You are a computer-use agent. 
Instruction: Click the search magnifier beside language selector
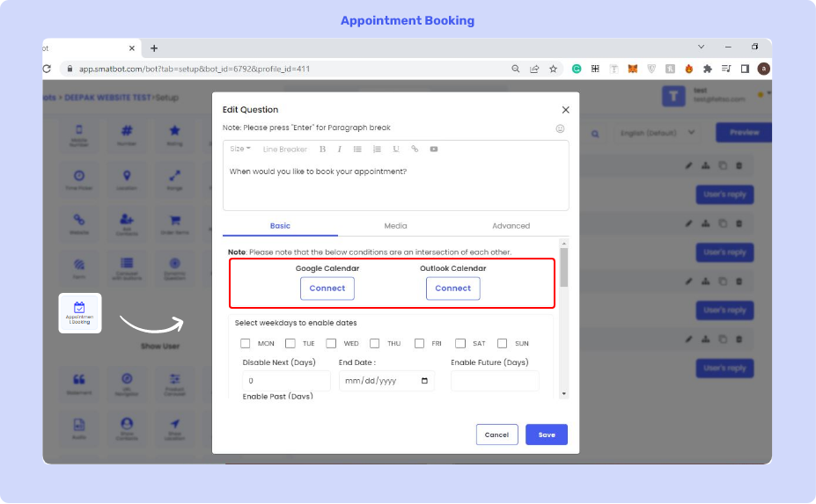(x=595, y=134)
